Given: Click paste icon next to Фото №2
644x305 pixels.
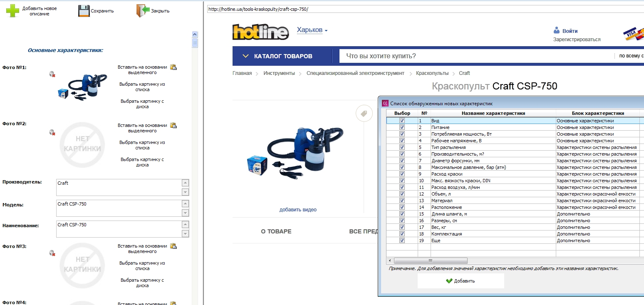Looking at the screenshot, I should [x=173, y=125].
